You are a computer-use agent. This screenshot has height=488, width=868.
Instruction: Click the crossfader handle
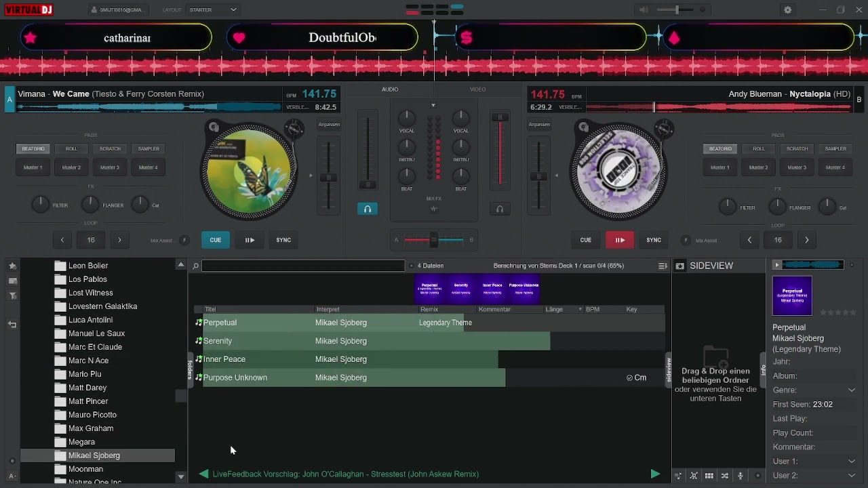[434, 240]
